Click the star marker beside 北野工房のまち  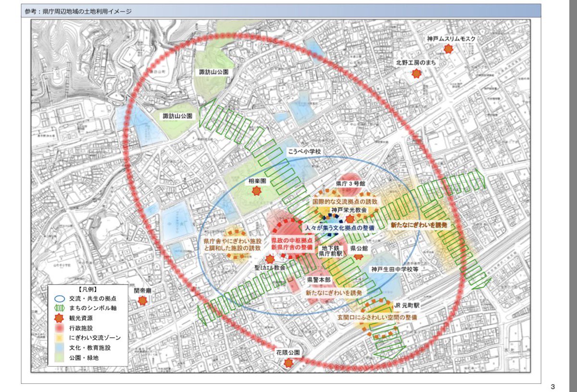[416, 73]
